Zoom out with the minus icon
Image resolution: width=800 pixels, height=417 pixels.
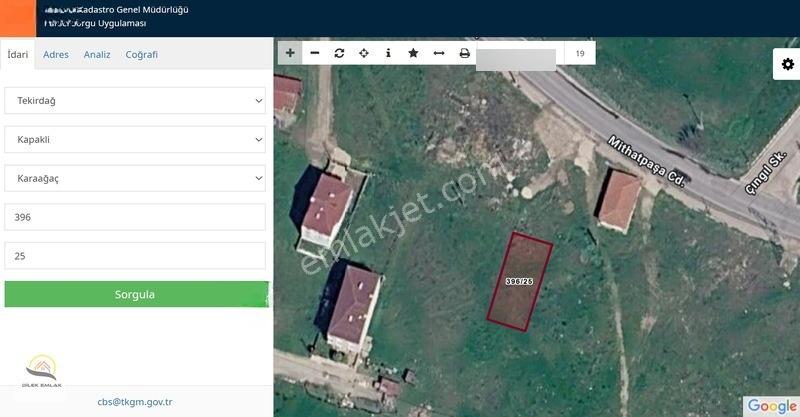pos(315,53)
